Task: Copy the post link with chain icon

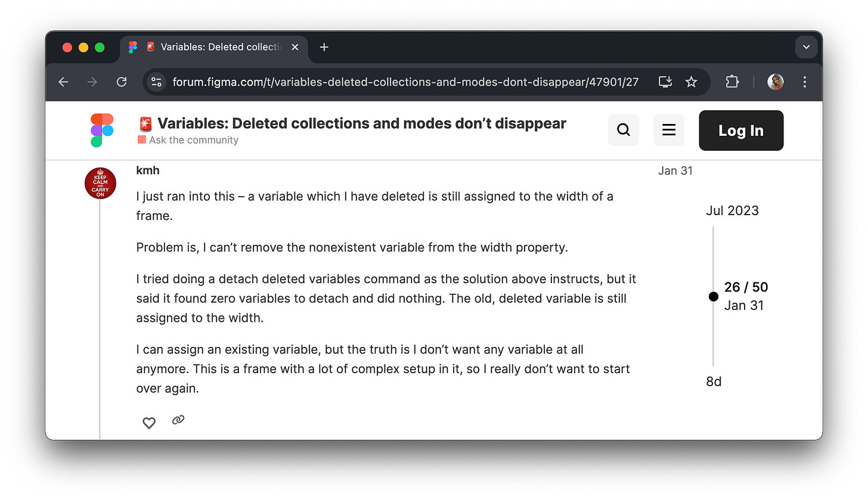Action: click(178, 420)
